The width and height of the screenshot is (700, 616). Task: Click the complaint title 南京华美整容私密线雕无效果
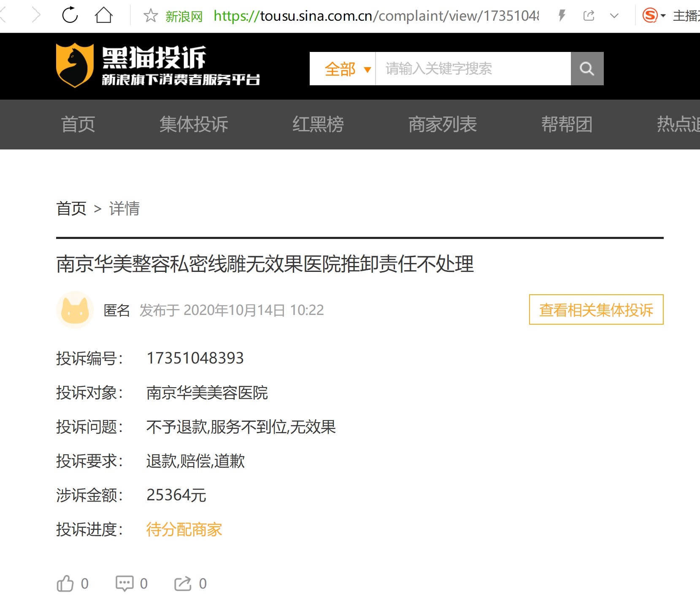(265, 264)
